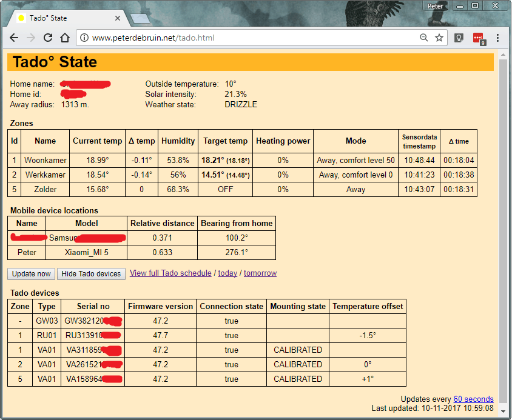Open the Peter profile switcher
The width and height of the screenshot is (512, 420).
[x=435, y=5]
